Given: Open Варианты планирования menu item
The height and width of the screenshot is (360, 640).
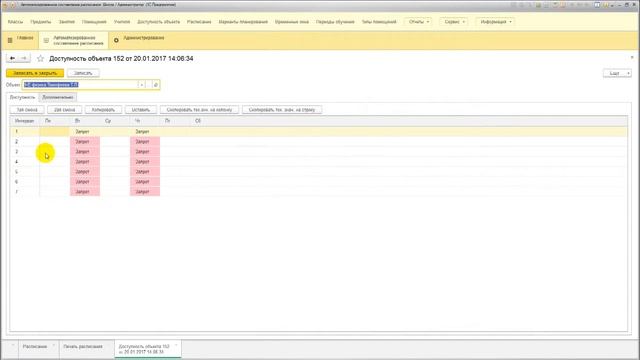Looking at the screenshot, I should 243,22.
